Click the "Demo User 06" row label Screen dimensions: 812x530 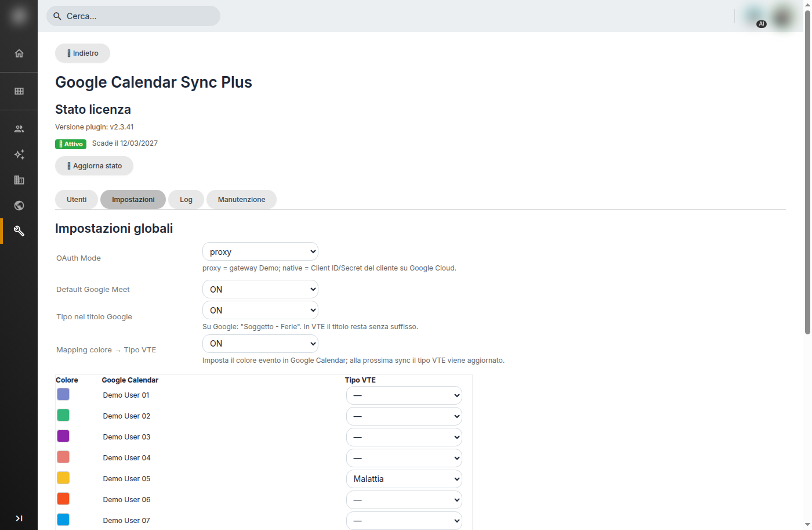tap(126, 500)
